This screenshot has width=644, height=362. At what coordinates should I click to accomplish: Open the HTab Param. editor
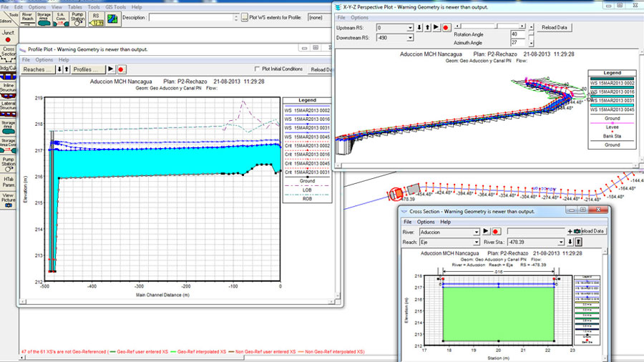coord(8,181)
